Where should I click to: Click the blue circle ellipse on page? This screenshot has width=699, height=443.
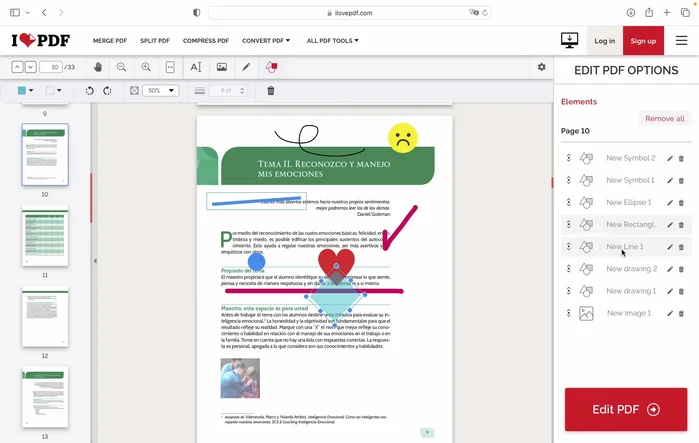pyautogui.click(x=256, y=262)
